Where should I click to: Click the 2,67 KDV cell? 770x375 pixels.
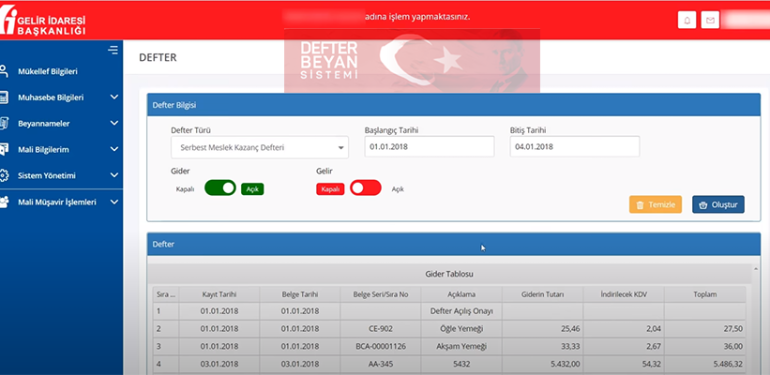(624, 347)
